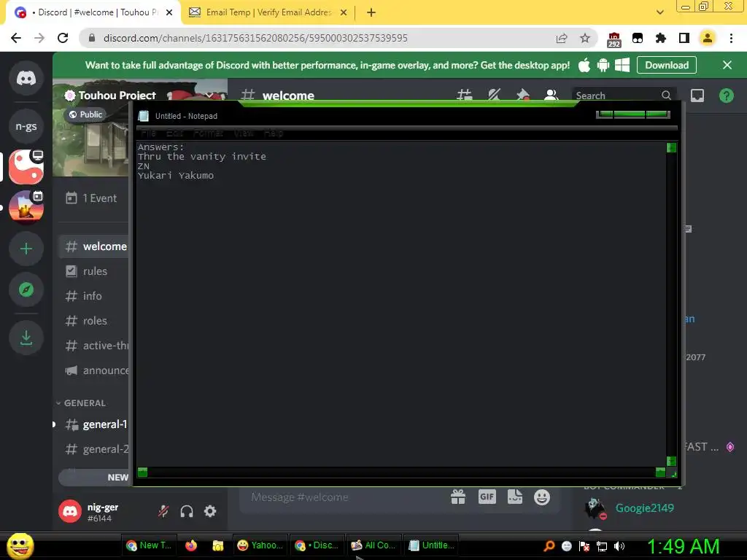This screenshot has width=747, height=560.
Task: Open the general-1 channel
Action: 94,424
